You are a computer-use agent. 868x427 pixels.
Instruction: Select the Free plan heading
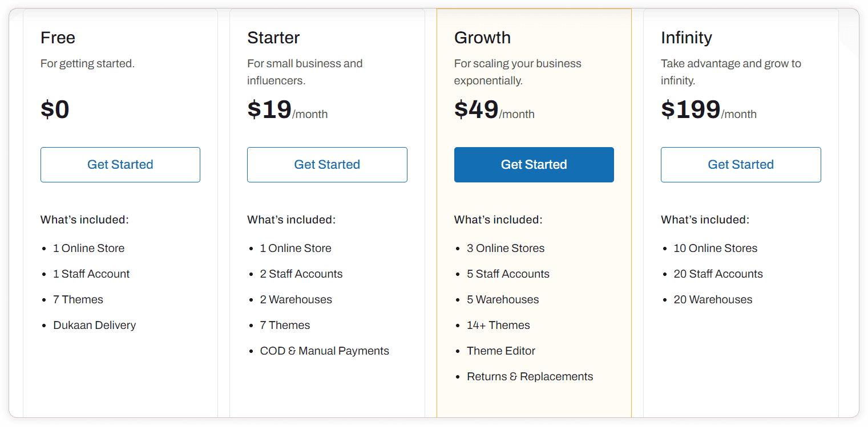pyautogui.click(x=58, y=38)
